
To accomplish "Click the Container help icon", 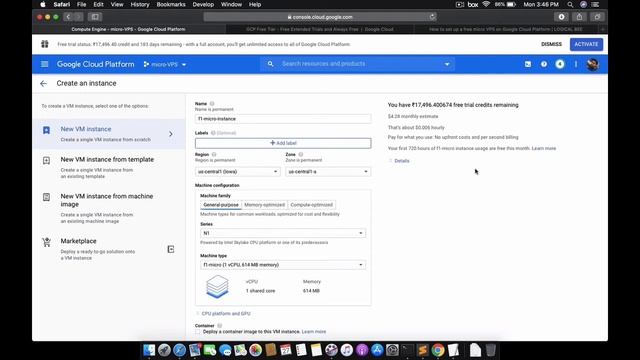I will pyautogui.click(x=220, y=325).
